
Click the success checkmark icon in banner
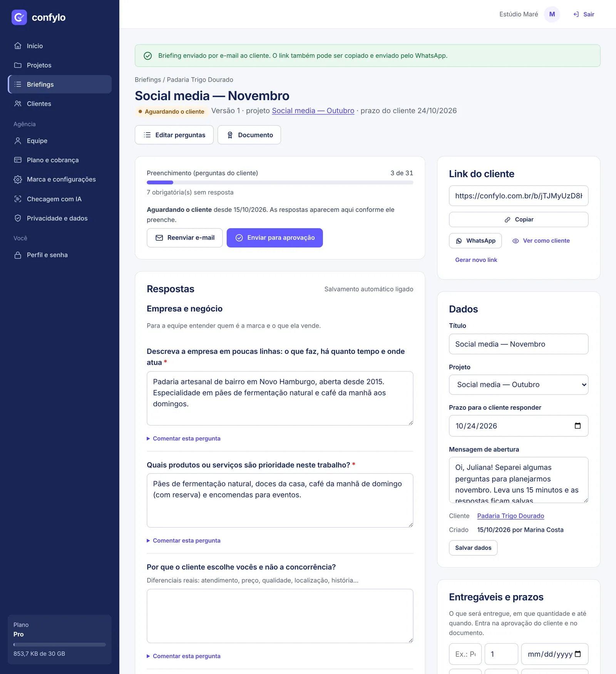[148, 56]
